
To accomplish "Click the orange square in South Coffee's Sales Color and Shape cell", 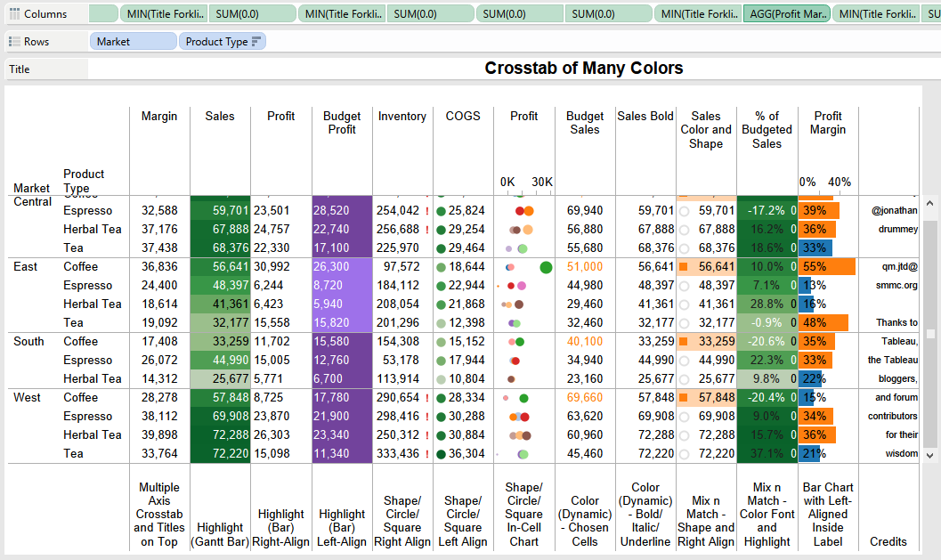I will 683,342.
